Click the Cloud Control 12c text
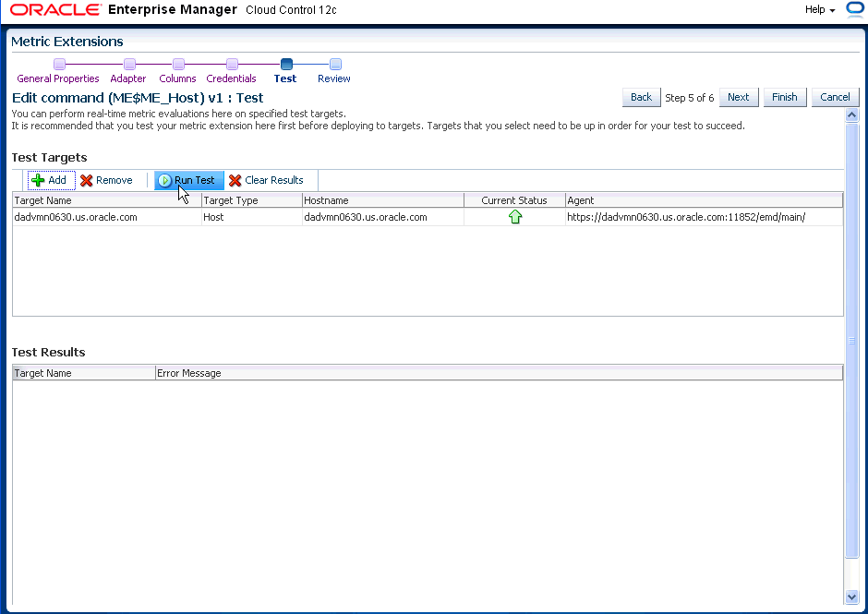 291,10
